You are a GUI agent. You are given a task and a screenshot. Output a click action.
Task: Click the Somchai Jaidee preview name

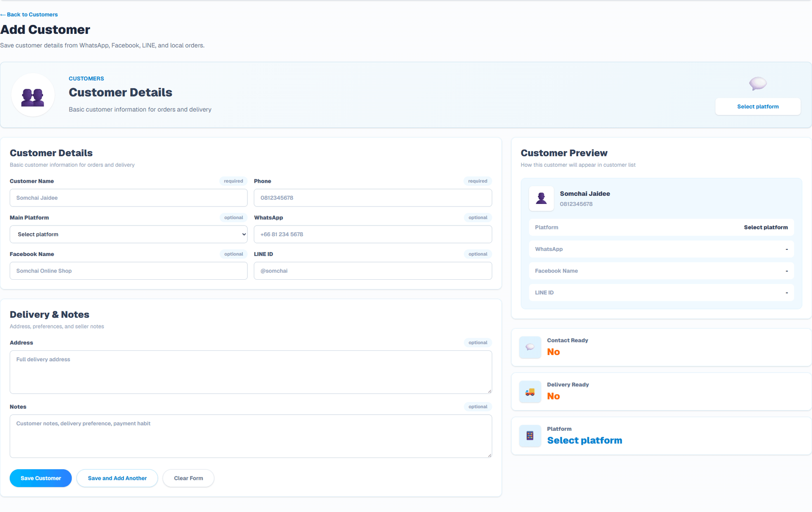click(585, 194)
